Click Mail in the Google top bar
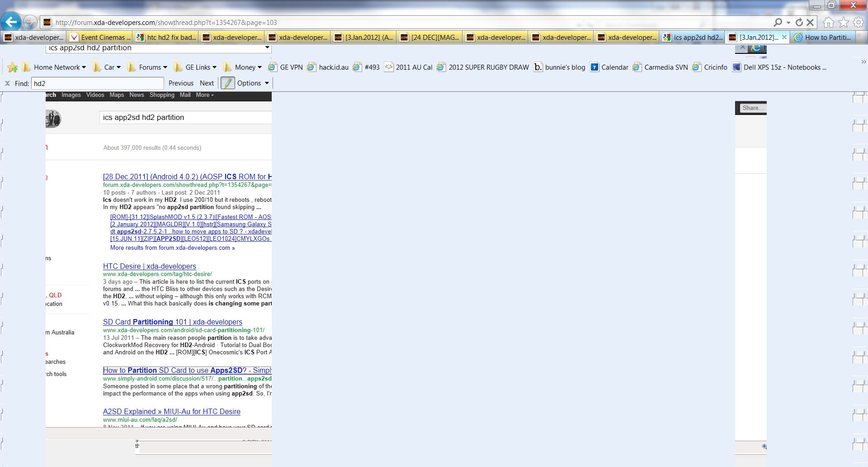This screenshot has height=467, width=868. click(185, 95)
